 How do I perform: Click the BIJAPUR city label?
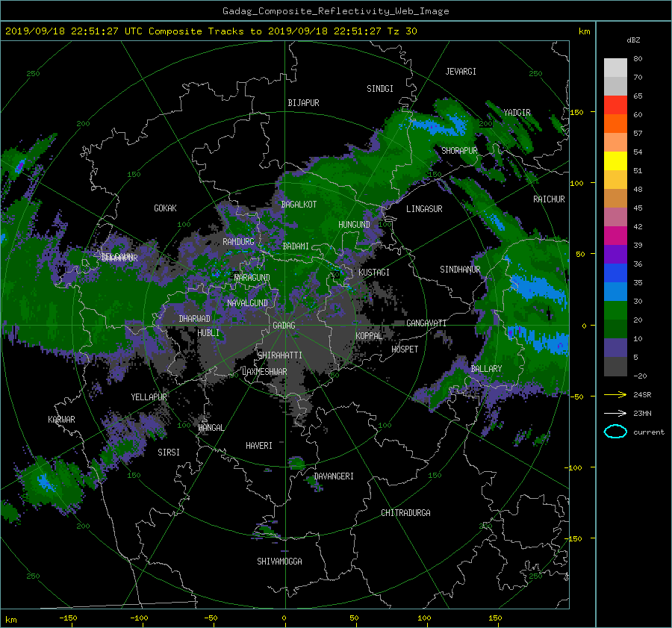click(x=303, y=103)
